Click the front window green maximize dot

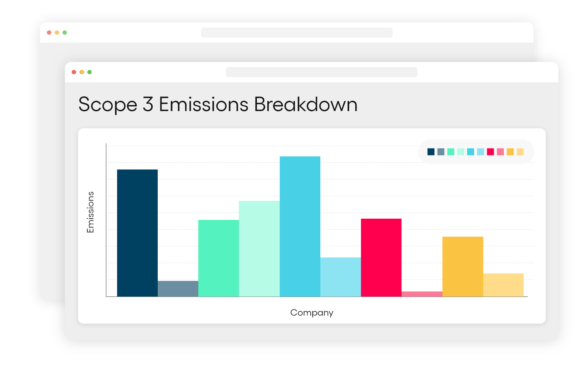pos(89,72)
